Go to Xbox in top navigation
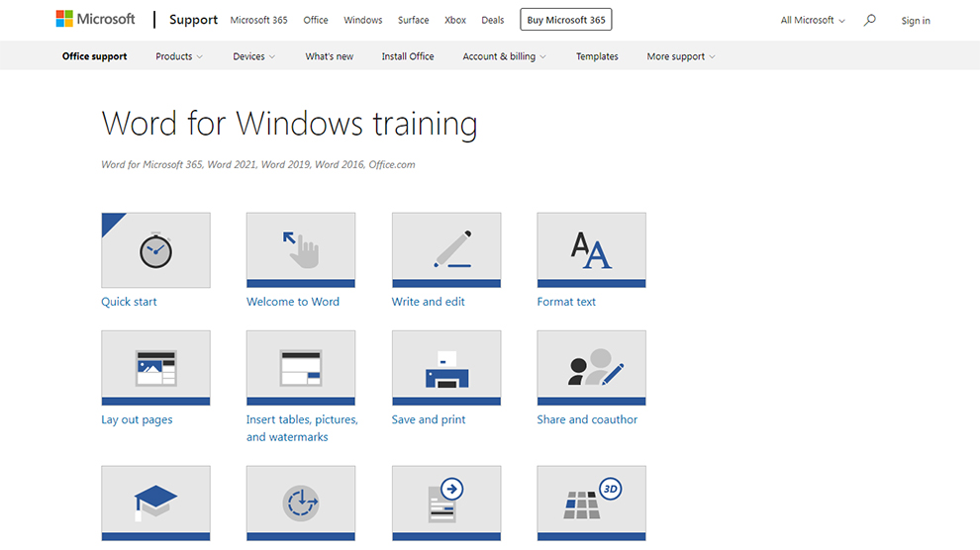The height and width of the screenshot is (550, 980). [455, 20]
